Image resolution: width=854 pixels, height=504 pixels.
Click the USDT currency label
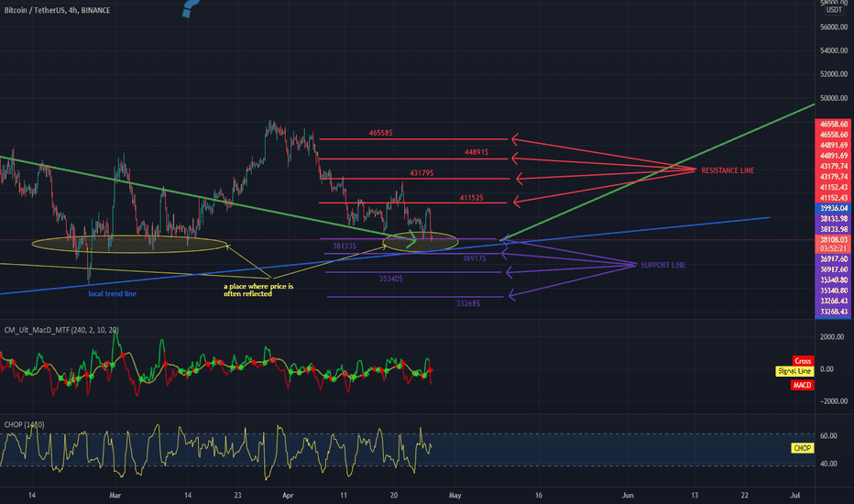(833, 10)
